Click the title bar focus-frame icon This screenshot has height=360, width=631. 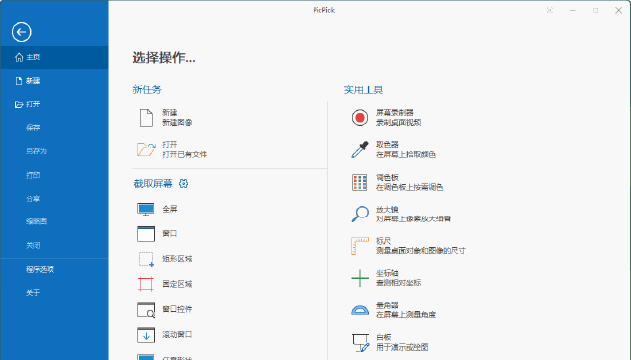click(x=550, y=10)
